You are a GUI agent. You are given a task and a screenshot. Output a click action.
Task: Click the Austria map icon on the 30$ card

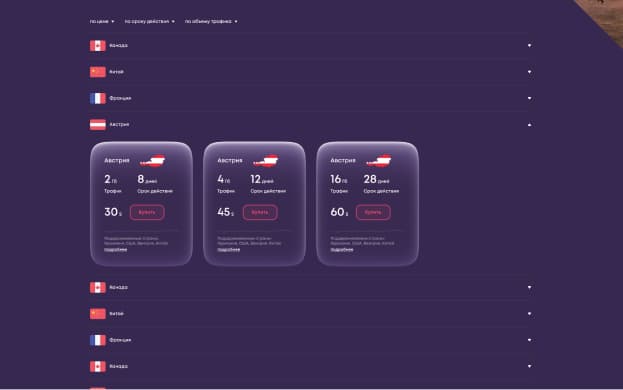coord(153,160)
